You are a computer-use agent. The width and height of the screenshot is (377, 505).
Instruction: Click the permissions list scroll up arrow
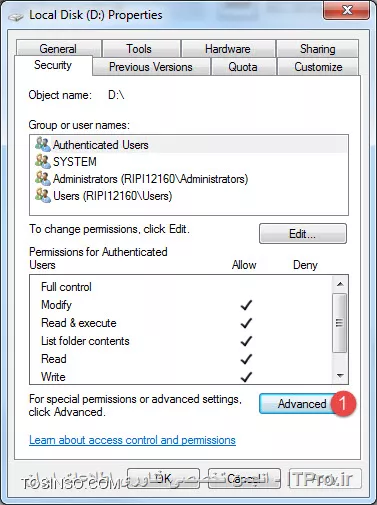[x=340, y=284]
